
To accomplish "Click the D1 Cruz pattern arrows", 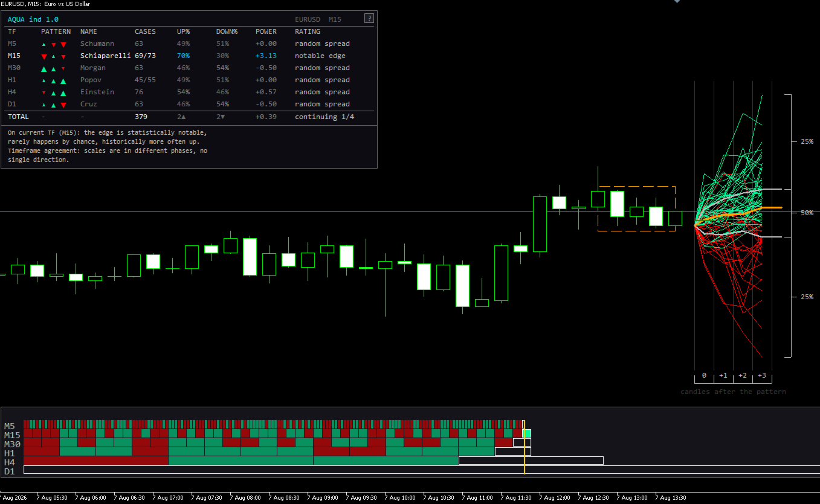I will [53, 105].
